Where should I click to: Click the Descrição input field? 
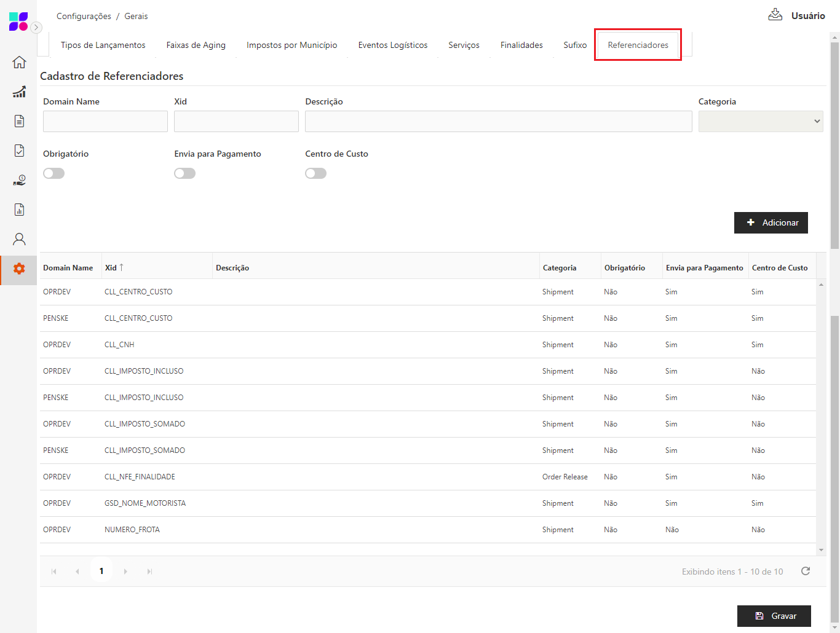click(x=498, y=122)
